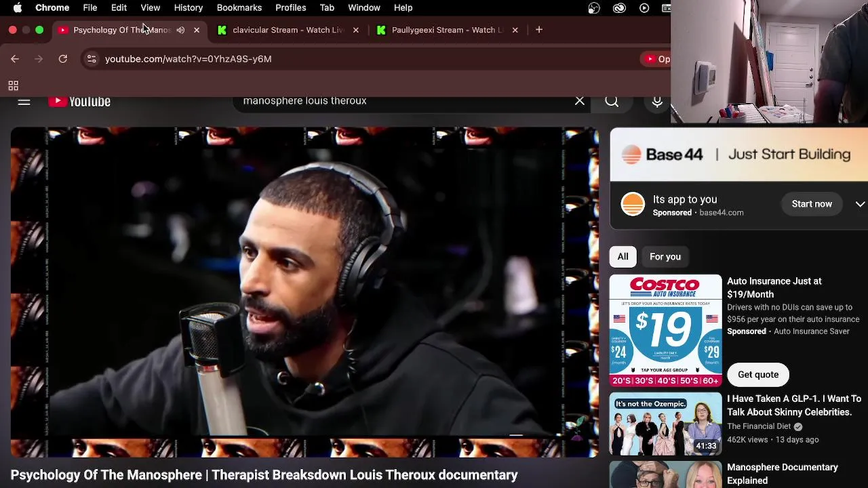The width and height of the screenshot is (868, 488).
Task: Open the View menu
Action: tap(151, 7)
